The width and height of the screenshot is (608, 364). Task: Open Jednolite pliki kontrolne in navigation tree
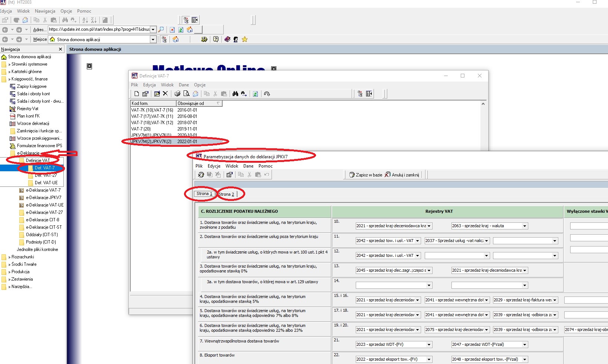[x=37, y=249]
